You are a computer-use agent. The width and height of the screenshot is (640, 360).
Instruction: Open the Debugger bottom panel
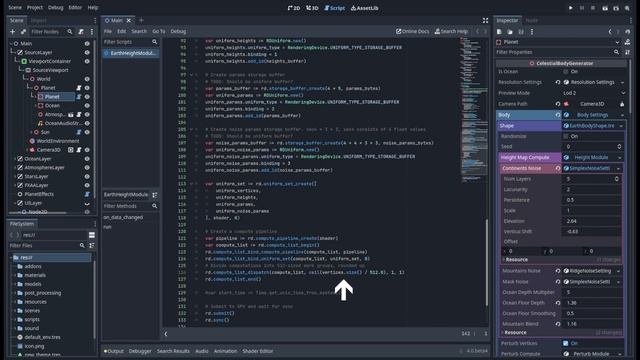click(x=140, y=351)
